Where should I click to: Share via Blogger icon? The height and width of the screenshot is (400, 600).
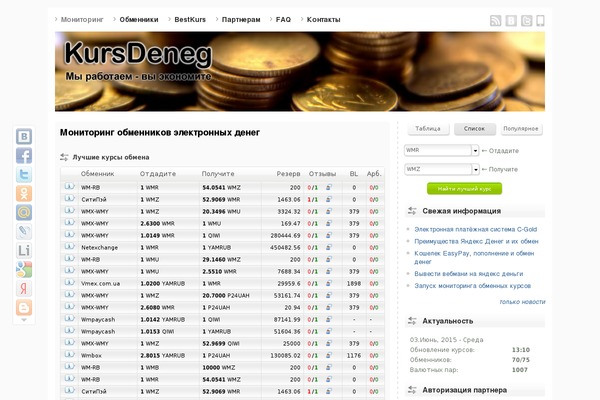click(x=24, y=307)
